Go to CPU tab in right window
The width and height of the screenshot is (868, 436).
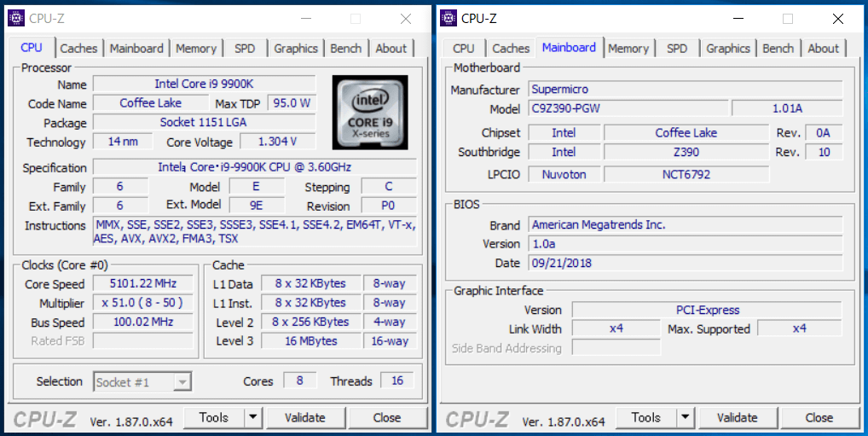[x=464, y=49]
